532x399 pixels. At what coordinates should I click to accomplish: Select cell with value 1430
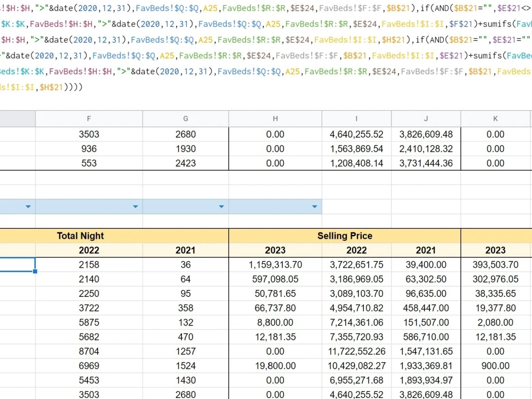[186, 380]
